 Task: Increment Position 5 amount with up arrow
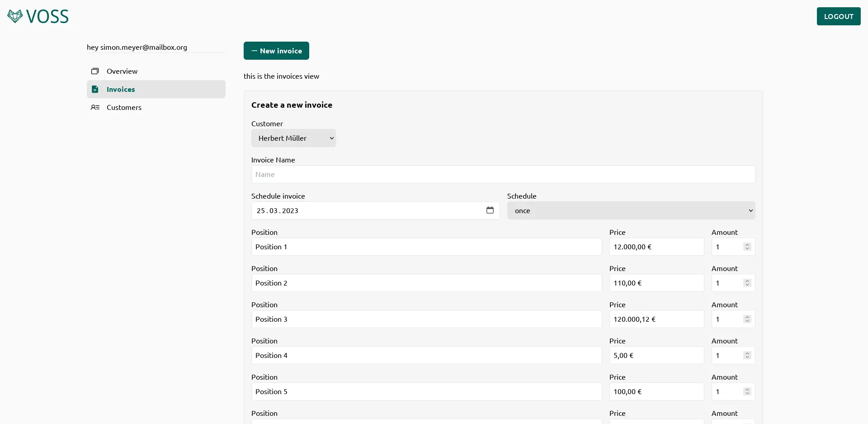[747, 389]
